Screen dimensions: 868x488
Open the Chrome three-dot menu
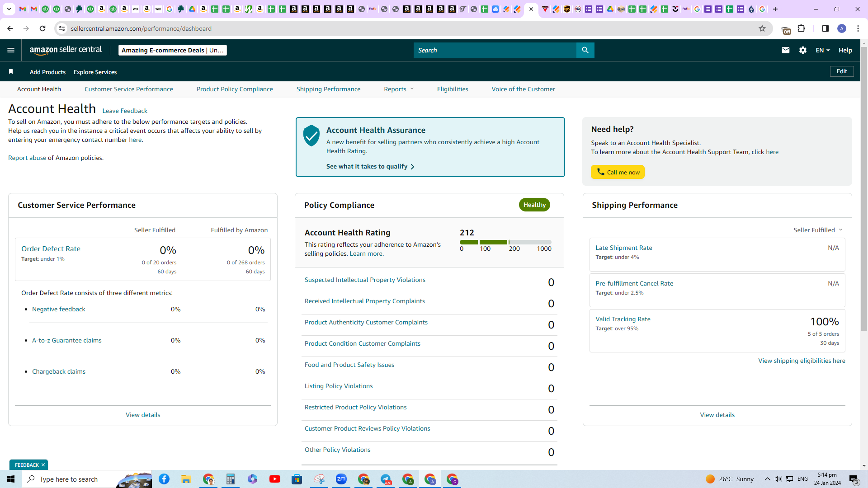[x=858, y=28]
